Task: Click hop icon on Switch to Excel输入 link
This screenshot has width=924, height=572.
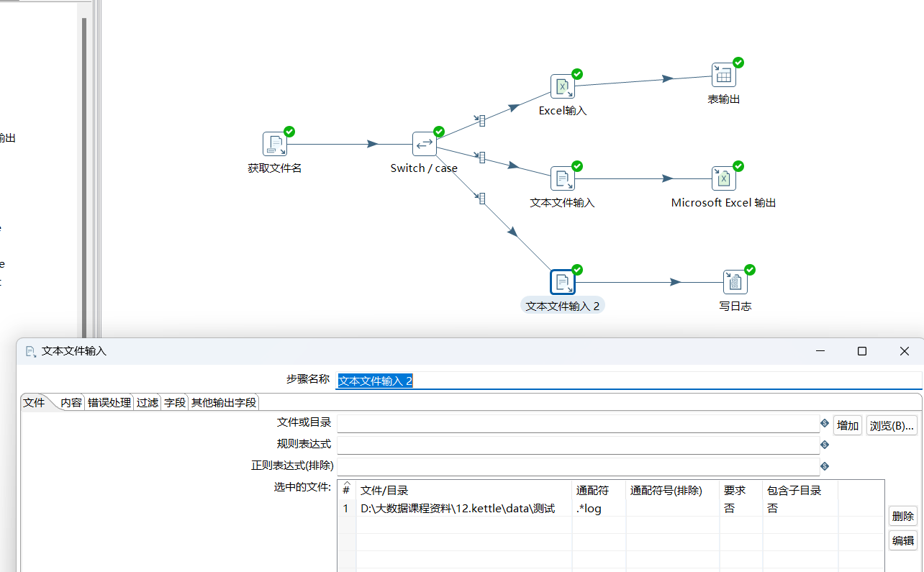Action: point(479,120)
